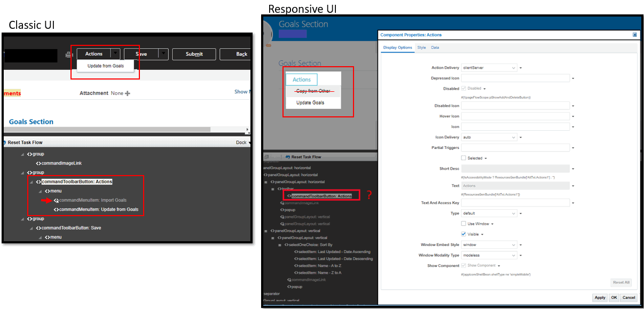Toggle the Disabled checkbox
Screen dimensions: 644x309
464,89
